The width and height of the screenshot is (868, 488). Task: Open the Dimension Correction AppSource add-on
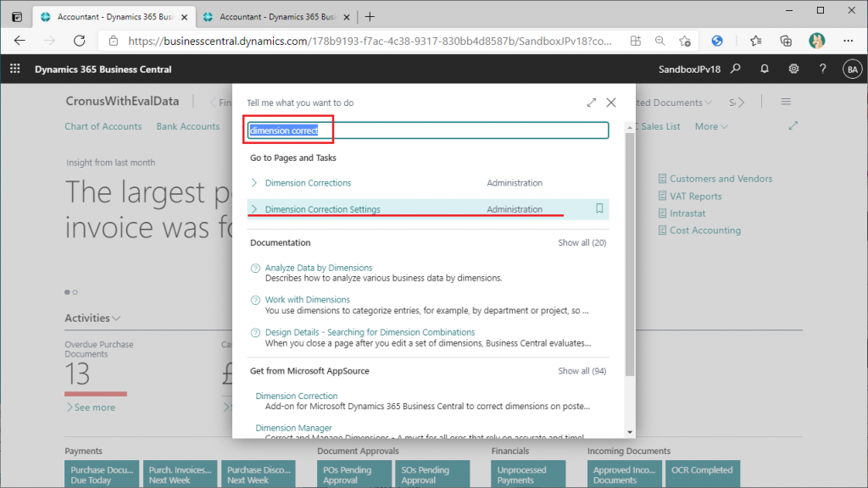pyautogui.click(x=296, y=396)
